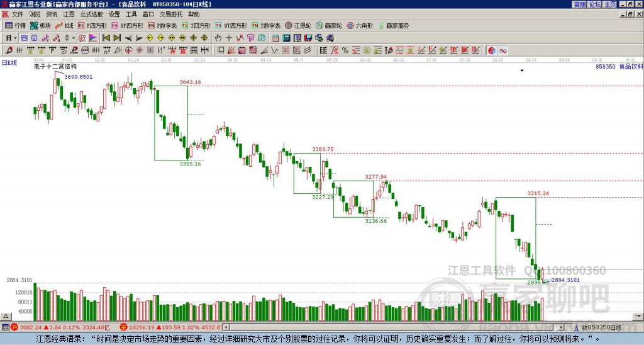The height and width of the screenshot is (345, 644).
Task: Open the 帮助 menu
Action: coord(194,14)
